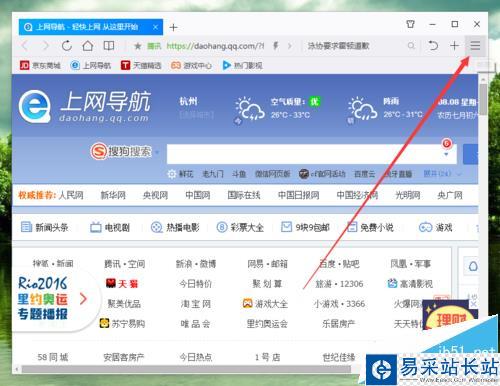This screenshot has width=500, height=386.
Task: Click the 游戏 category with gamepad icon
Action: click(435, 227)
